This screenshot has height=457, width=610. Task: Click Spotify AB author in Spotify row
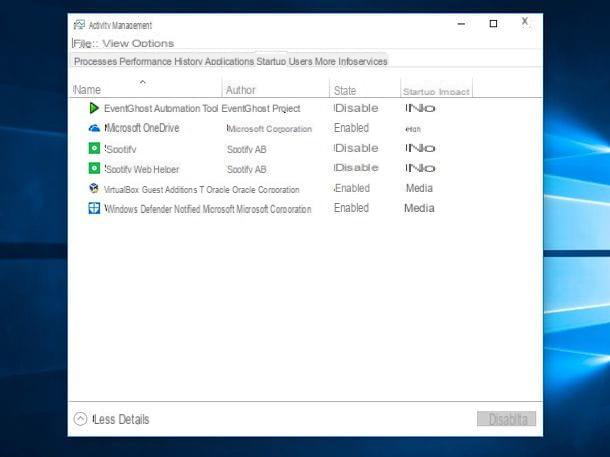(x=247, y=149)
